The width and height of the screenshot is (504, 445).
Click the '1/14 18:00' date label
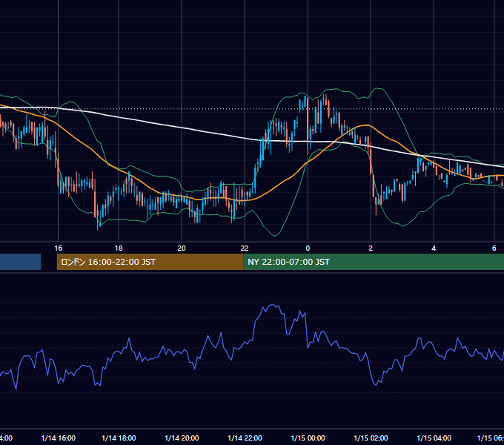[x=119, y=438]
